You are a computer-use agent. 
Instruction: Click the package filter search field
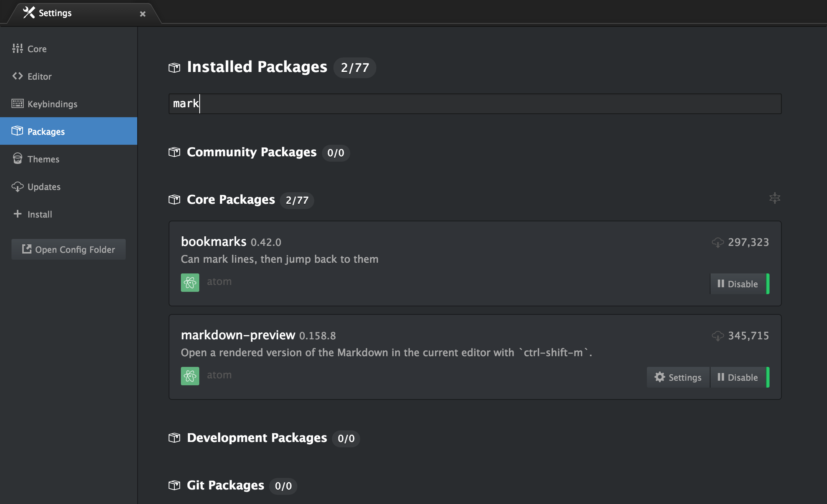pyautogui.click(x=474, y=104)
